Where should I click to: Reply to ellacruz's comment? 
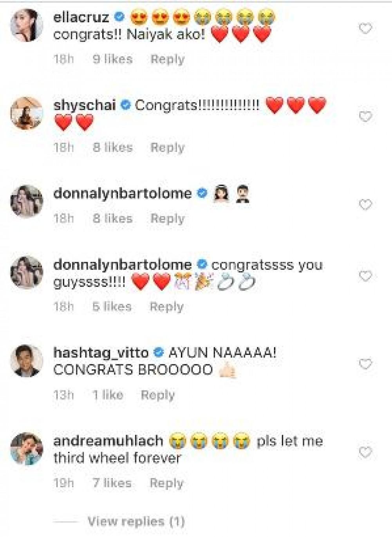pos(167,60)
